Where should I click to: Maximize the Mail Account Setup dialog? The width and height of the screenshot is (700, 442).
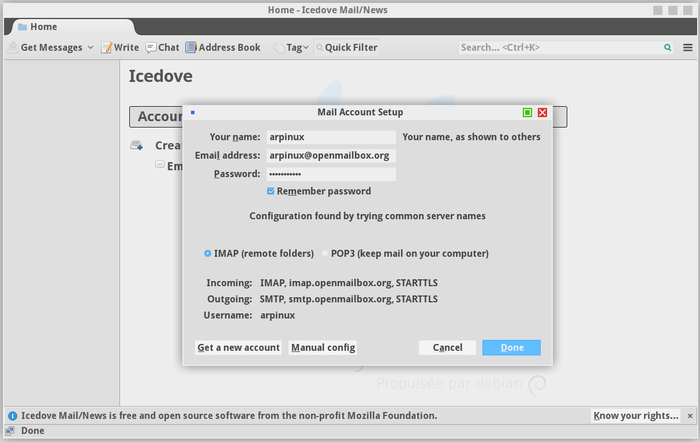click(x=527, y=113)
